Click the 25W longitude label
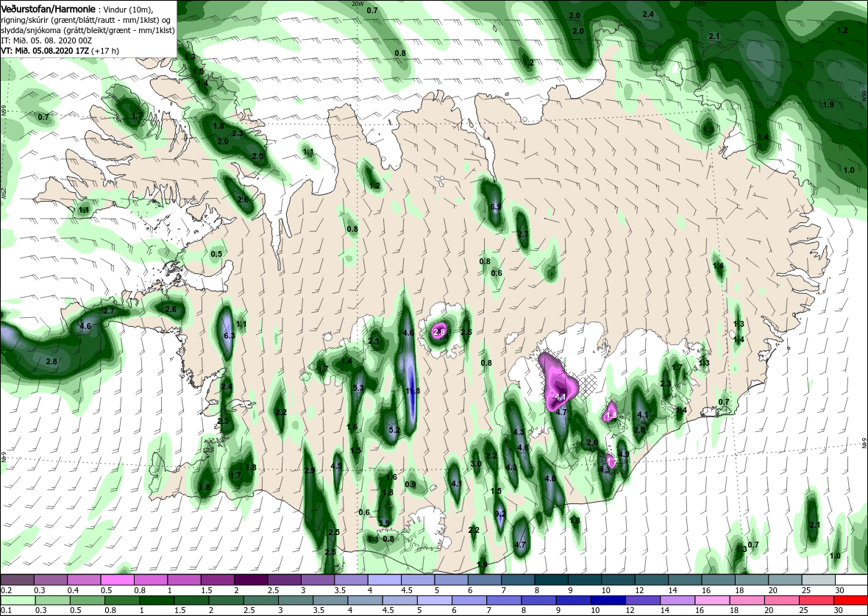868x616 pixels. point(4,192)
